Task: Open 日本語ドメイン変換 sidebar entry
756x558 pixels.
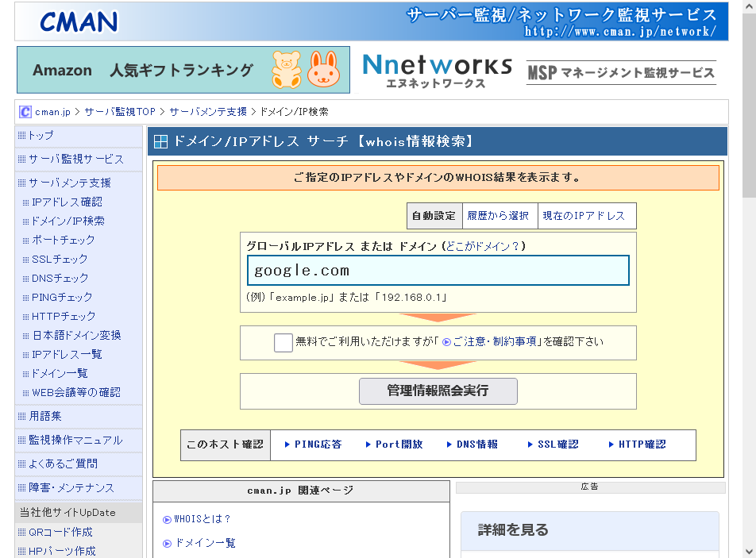Action: pos(77,336)
